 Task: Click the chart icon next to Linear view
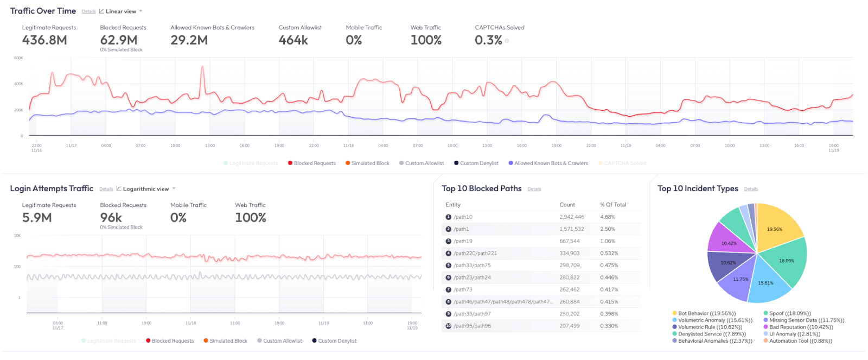(x=101, y=11)
